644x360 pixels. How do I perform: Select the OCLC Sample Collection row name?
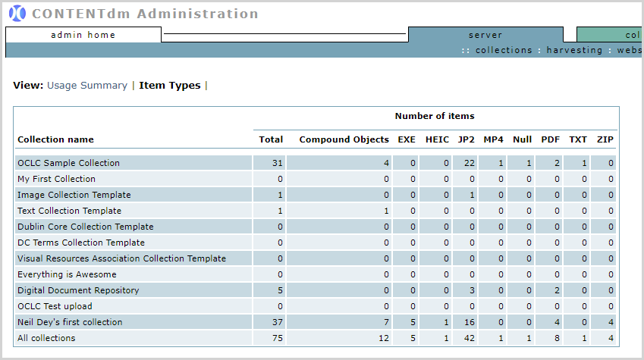(x=68, y=163)
